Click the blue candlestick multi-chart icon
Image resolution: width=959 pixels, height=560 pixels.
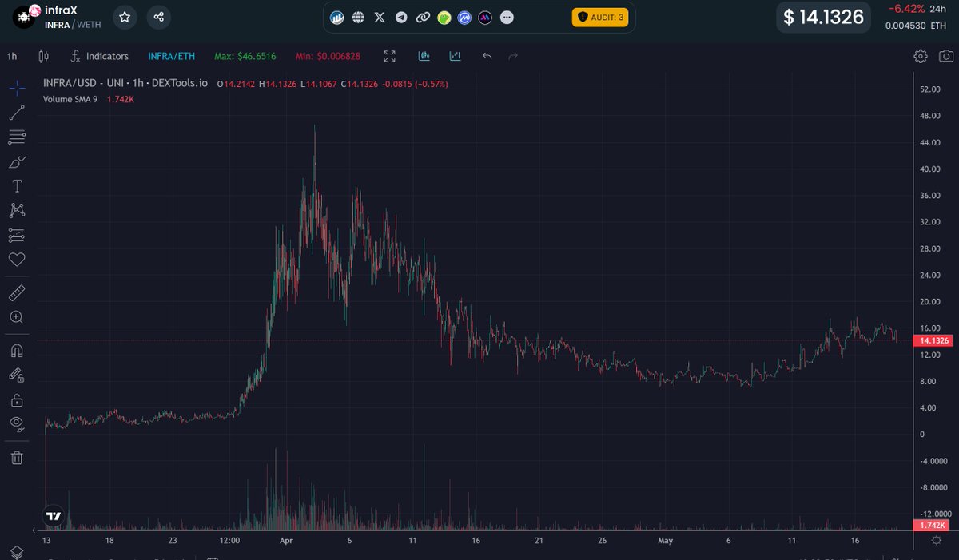(424, 56)
